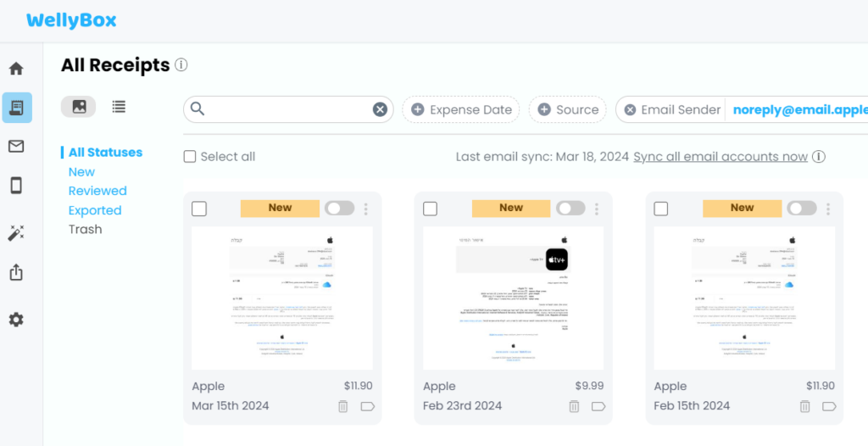868x446 pixels.
Task: Open more options for Mar 15th receipt
Action: pyautogui.click(x=366, y=209)
